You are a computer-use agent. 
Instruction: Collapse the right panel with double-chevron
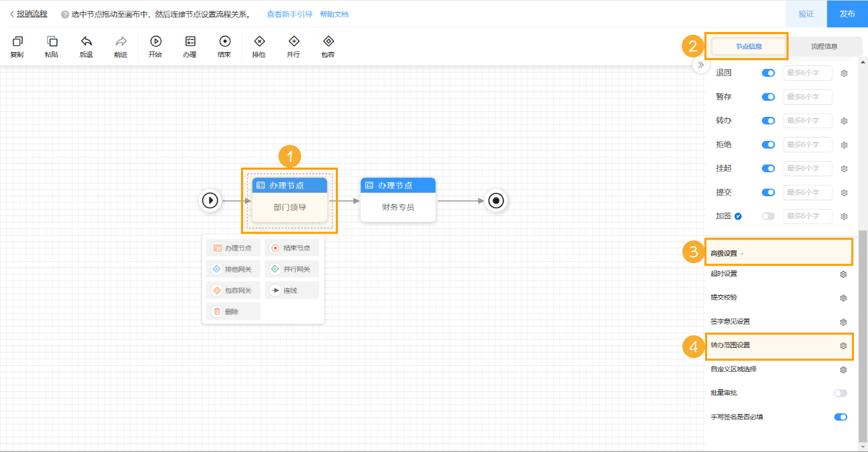pos(700,65)
